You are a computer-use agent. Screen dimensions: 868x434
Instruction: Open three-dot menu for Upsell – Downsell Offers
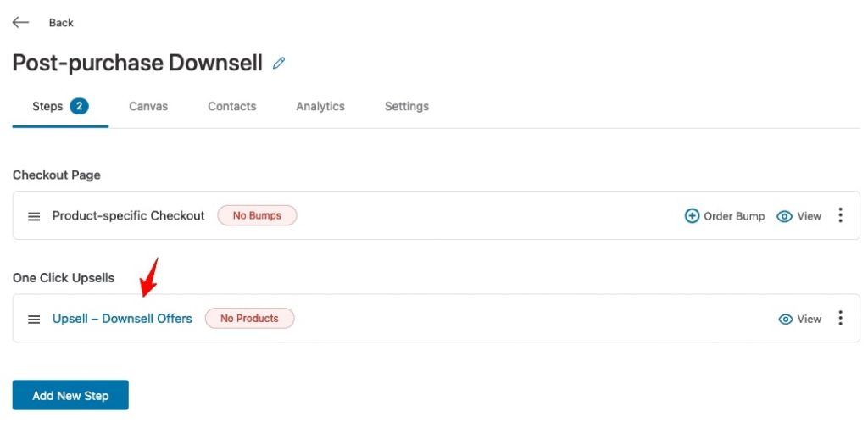(x=840, y=319)
